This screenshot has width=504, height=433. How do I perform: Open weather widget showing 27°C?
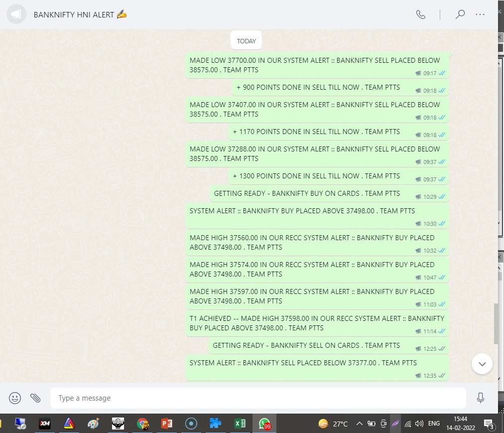(333, 424)
